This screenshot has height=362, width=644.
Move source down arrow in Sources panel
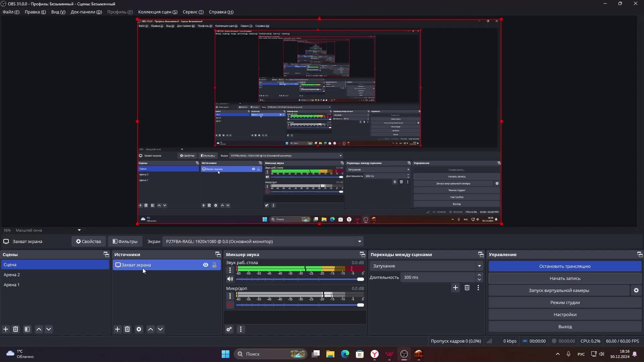click(160, 329)
